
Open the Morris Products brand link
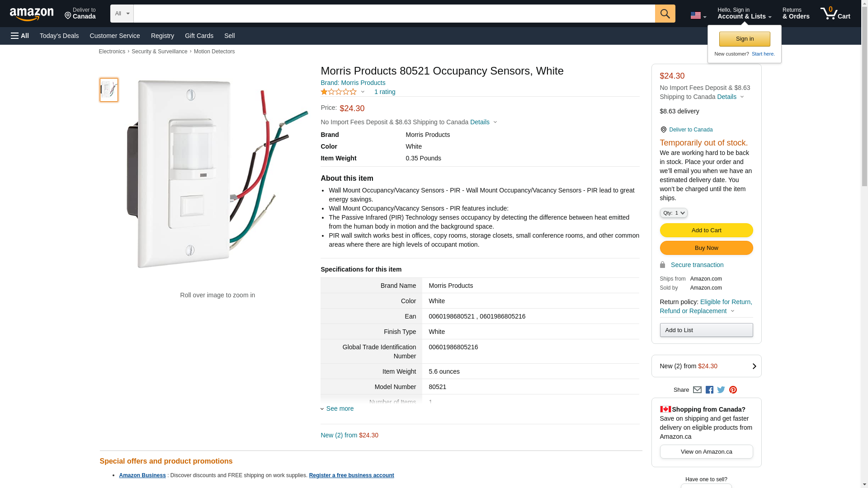(353, 83)
